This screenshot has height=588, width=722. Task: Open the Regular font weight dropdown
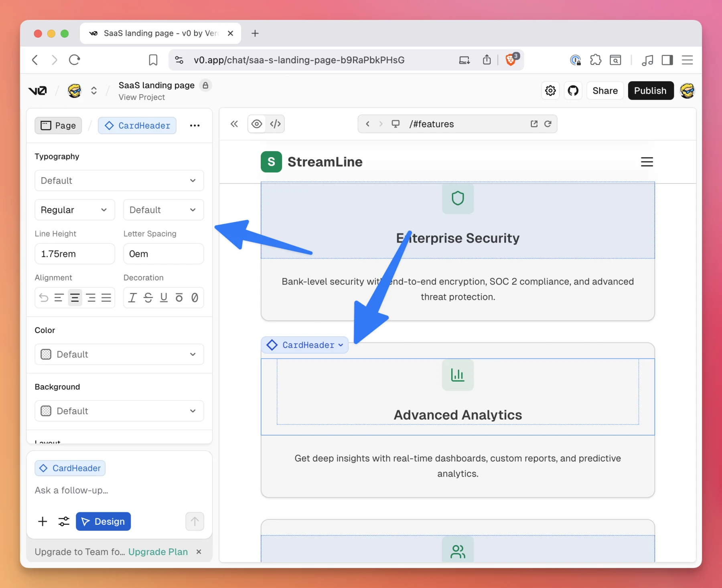pyautogui.click(x=75, y=210)
